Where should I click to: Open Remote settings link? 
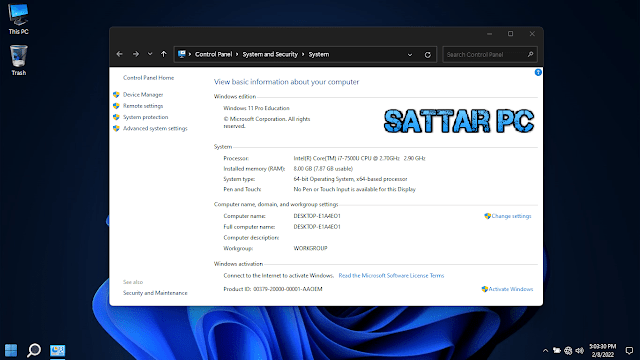click(x=143, y=106)
